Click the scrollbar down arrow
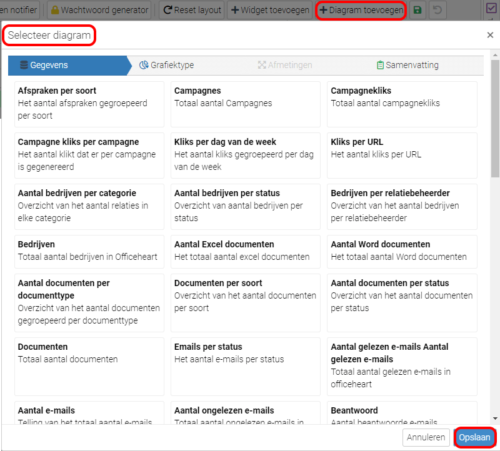The image size is (500, 451). coord(495,418)
